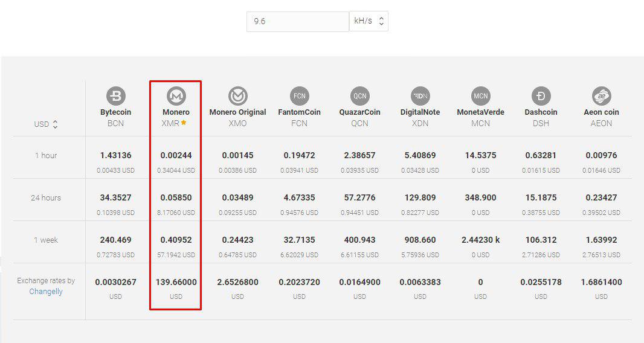Screen dimensions: 644x343
Task: Click the Exchange rates by label
Action: click(x=45, y=281)
